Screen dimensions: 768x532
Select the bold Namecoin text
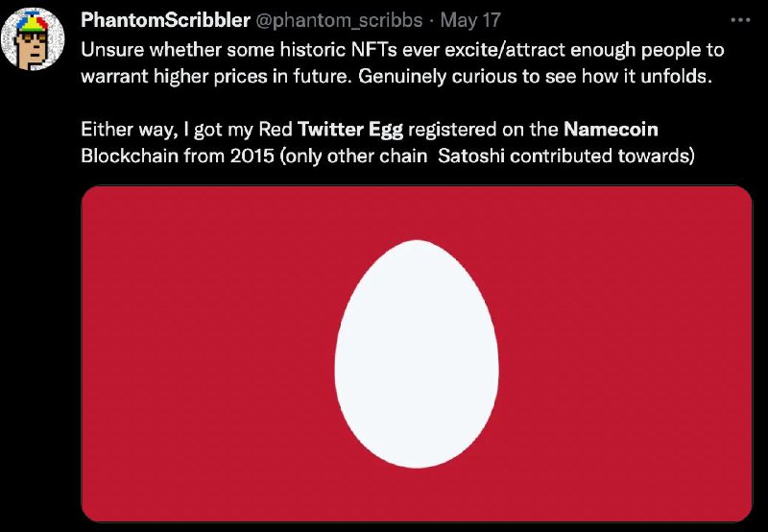click(611, 129)
